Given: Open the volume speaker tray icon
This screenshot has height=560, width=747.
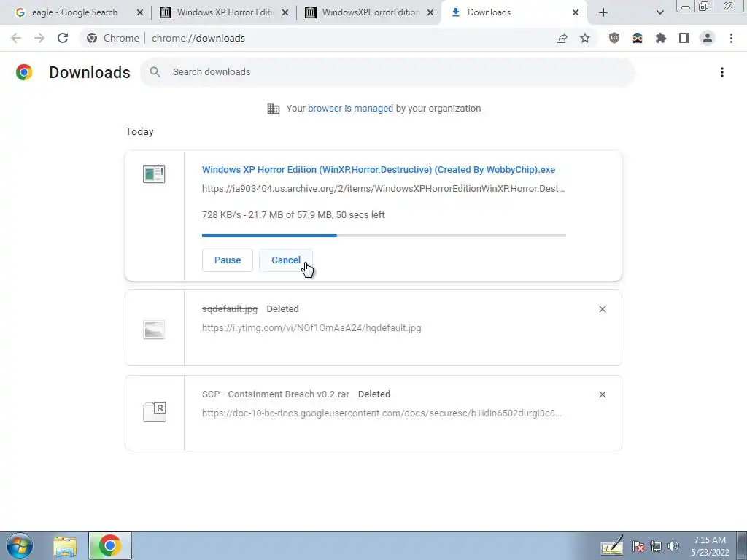Looking at the screenshot, I should point(673,546).
